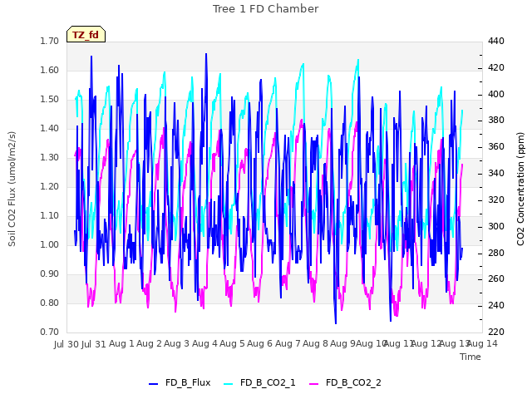Click the chart title Tree 1 FD Chamber
The height and width of the screenshot is (399, 532).
pyautogui.click(x=266, y=9)
